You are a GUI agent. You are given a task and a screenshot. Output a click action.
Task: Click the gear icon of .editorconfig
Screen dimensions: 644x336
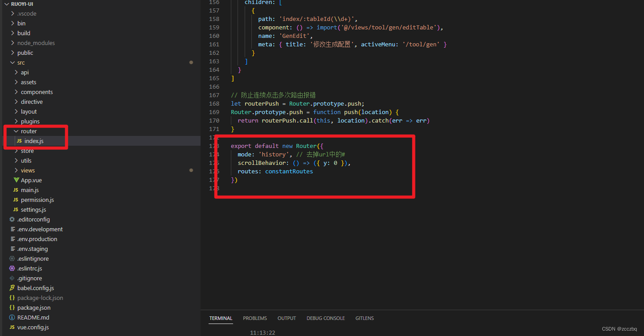[12, 219]
